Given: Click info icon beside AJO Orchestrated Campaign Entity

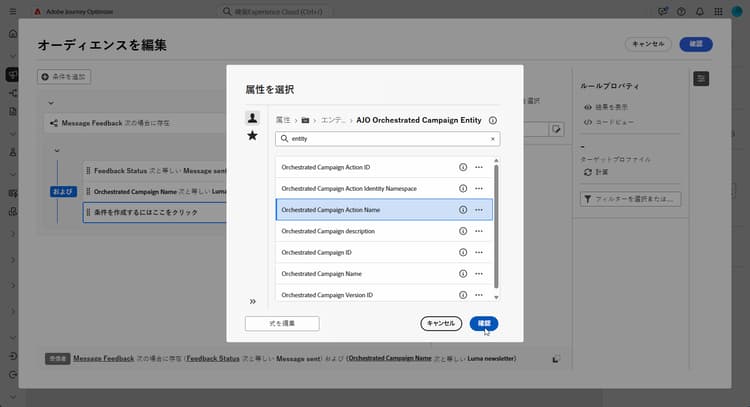Looking at the screenshot, I should [x=493, y=121].
